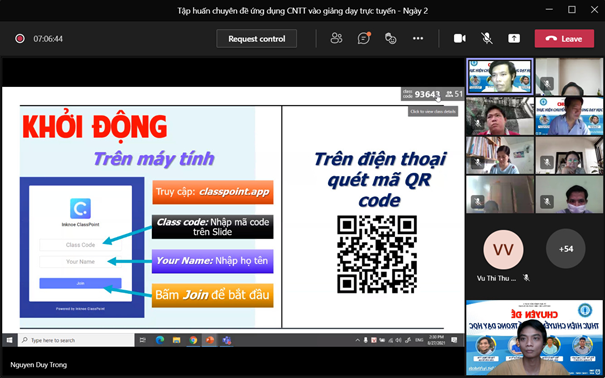Select video tile of man in white-blue shirt

569,116
